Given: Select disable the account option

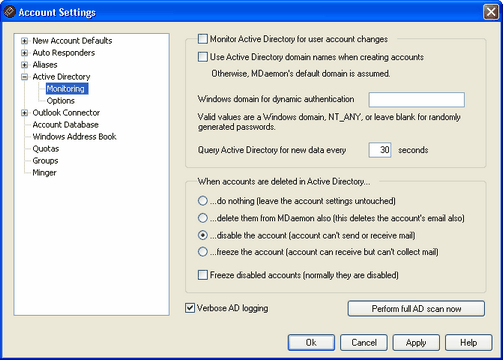Looking at the screenshot, I should pyautogui.click(x=203, y=235).
